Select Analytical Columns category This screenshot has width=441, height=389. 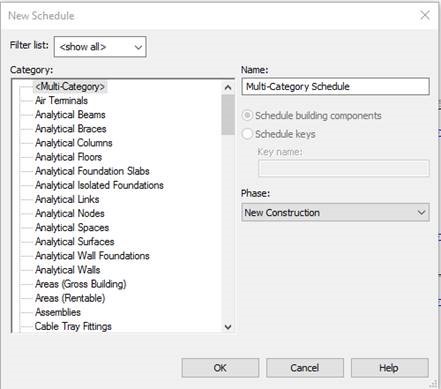point(74,143)
